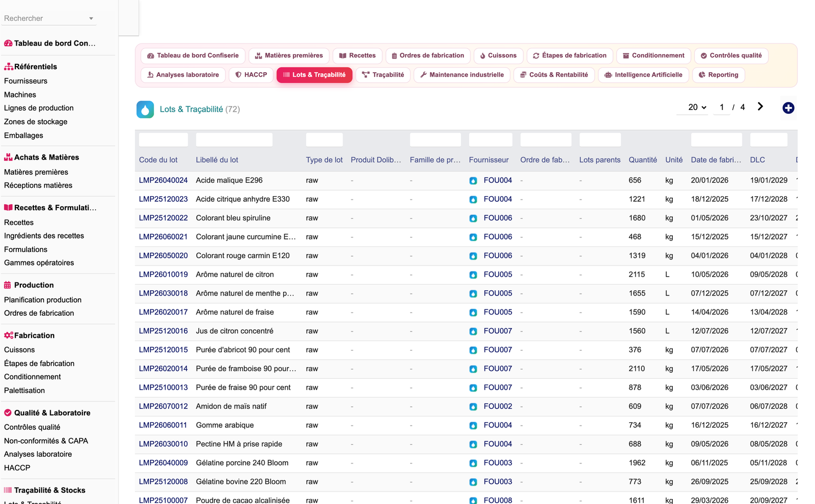The width and height of the screenshot is (815, 504).
Task: Open lot LMP25120023
Action: coord(164,199)
